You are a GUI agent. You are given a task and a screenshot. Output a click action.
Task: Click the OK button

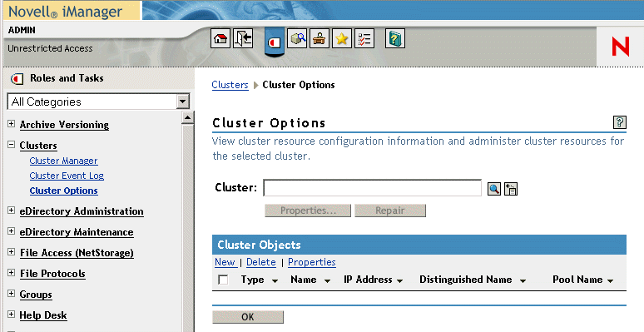point(248,317)
